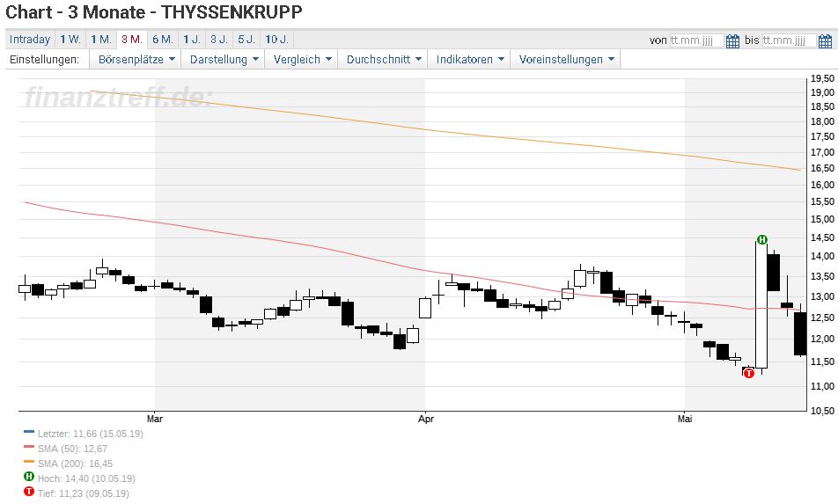Click the 'Einstellungen:' label

point(44,59)
